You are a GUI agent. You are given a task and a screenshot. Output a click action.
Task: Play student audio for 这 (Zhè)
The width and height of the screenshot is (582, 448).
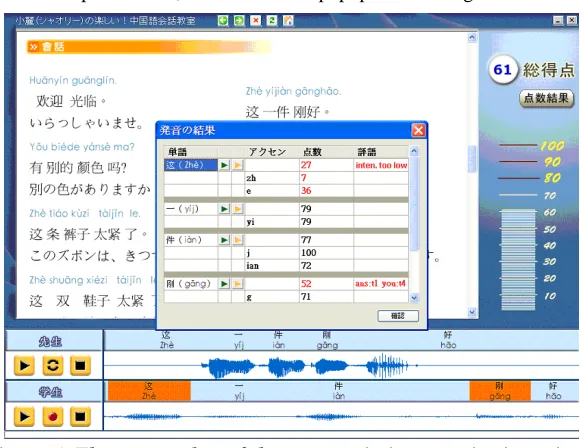pyautogui.click(x=238, y=165)
